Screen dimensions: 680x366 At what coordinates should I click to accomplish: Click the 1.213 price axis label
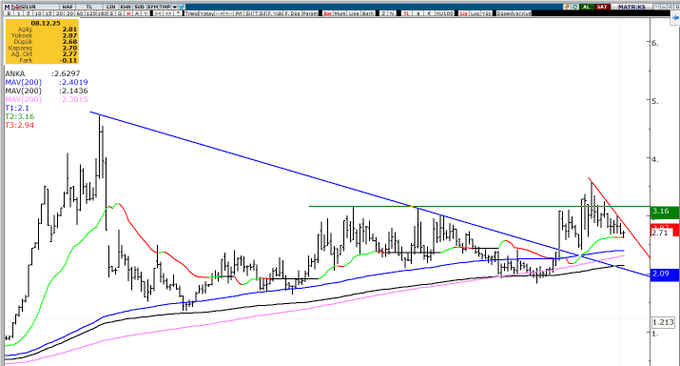tap(664, 322)
